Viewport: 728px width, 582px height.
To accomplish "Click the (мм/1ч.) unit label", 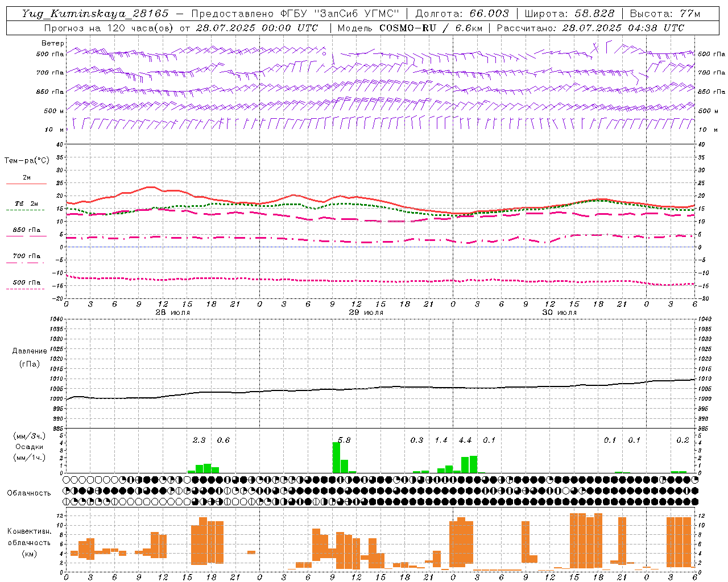I will (30, 457).
